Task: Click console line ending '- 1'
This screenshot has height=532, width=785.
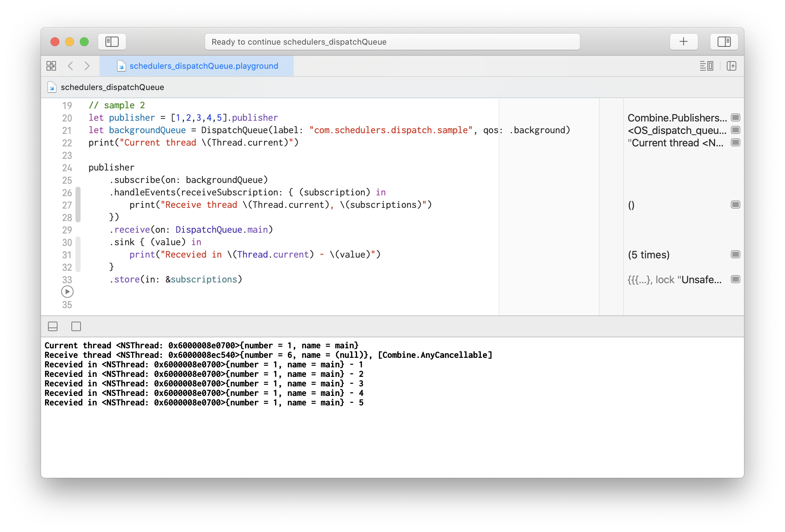Action: tap(204, 364)
